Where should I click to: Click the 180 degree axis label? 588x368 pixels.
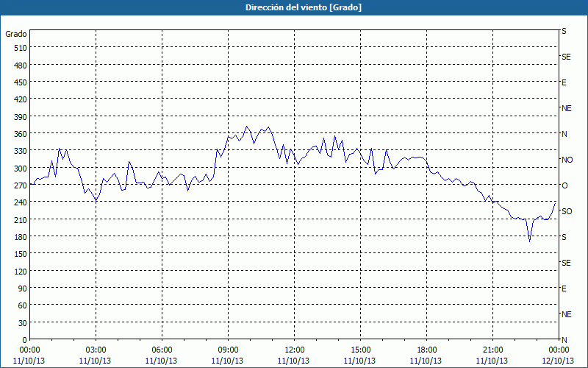pyautogui.click(x=21, y=237)
